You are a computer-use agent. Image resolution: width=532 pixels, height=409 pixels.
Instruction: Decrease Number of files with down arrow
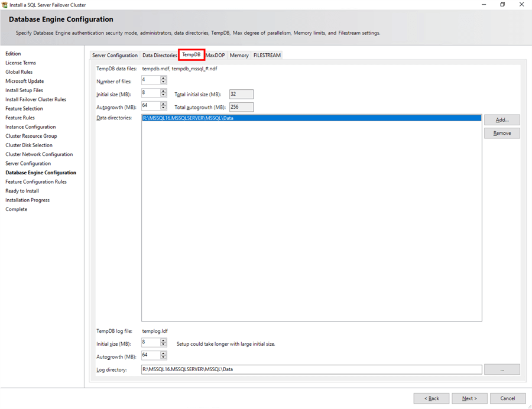164,82
